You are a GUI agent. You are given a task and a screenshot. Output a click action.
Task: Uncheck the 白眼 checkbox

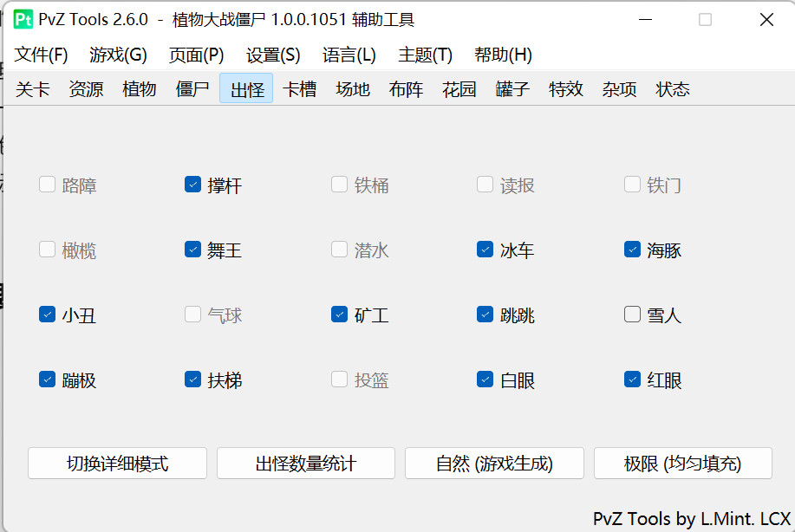(485, 379)
